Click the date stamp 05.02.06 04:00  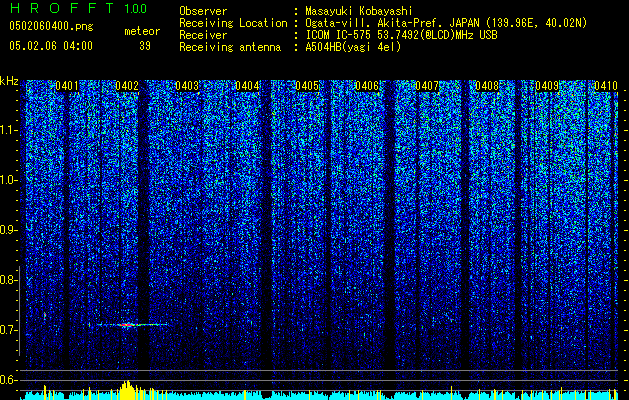(51, 46)
